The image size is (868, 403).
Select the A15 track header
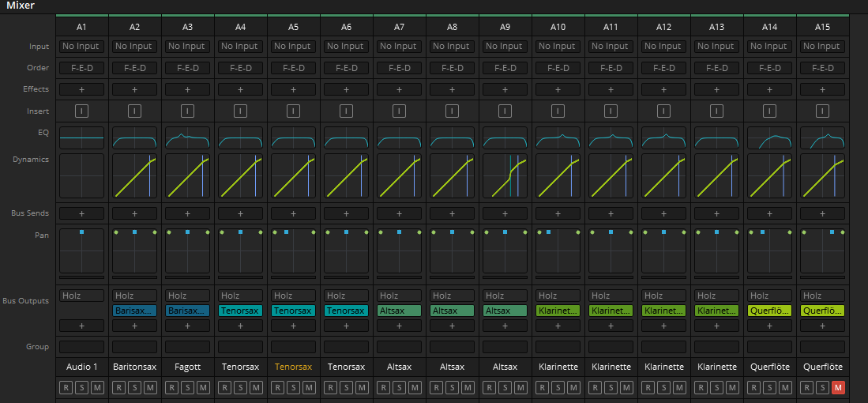pos(823,27)
